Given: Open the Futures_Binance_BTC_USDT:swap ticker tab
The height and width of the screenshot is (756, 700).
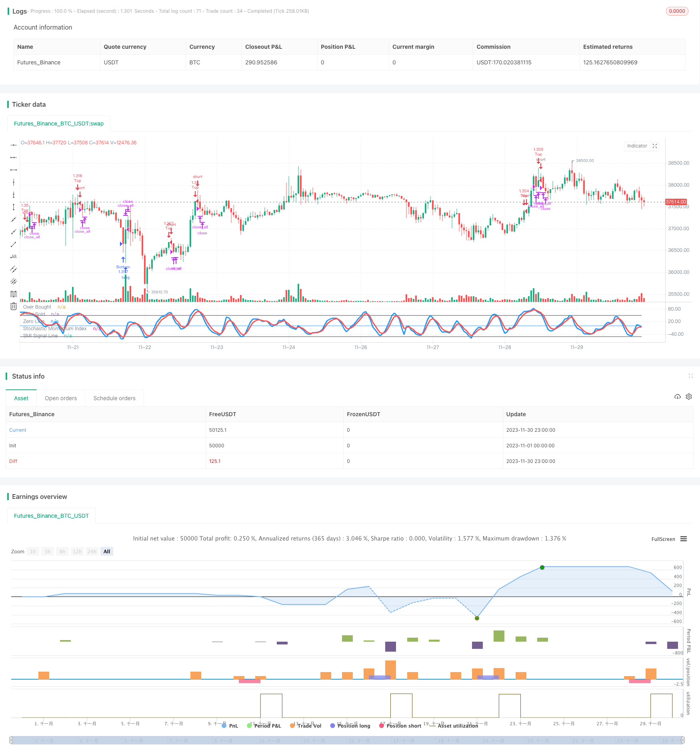Looking at the screenshot, I should point(59,124).
